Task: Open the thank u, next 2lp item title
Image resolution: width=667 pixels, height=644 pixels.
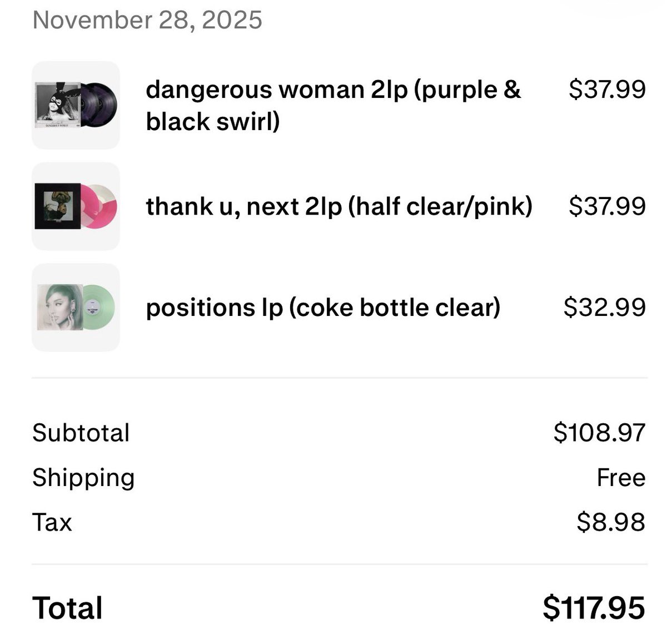Action: click(x=339, y=206)
